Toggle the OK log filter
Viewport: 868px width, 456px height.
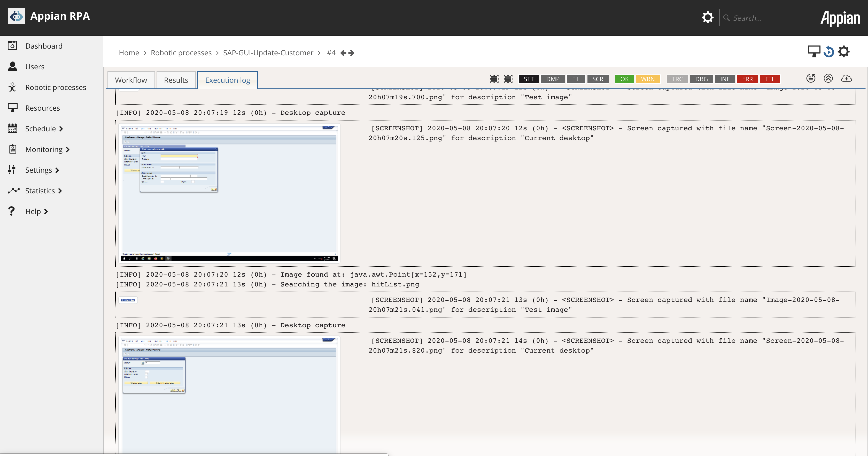tap(624, 79)
